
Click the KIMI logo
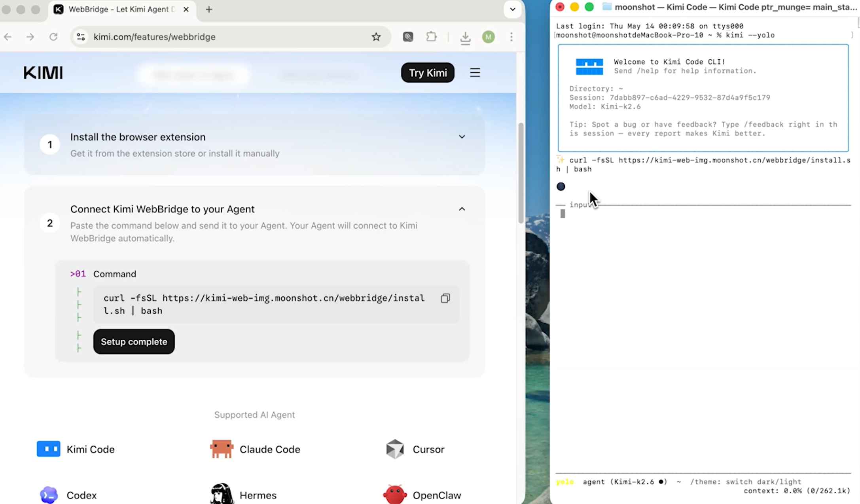43,73
